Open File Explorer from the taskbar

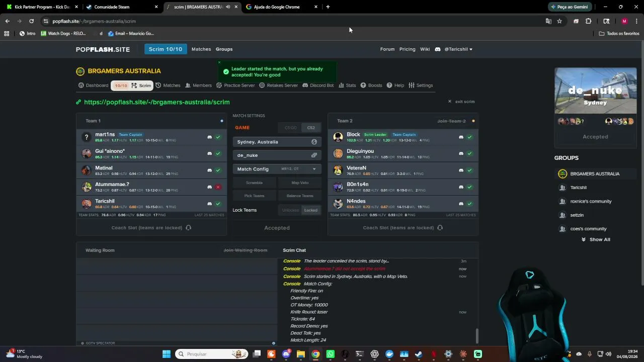301,354
